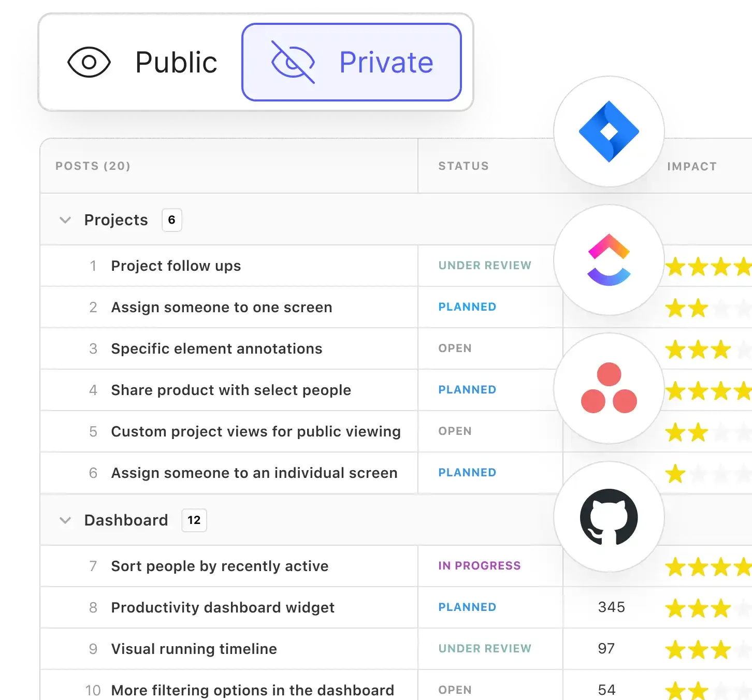The width and height of the screenshot is (752, 700).
Task: Click the Dashboard group count badge
Action: coord(193,520)
